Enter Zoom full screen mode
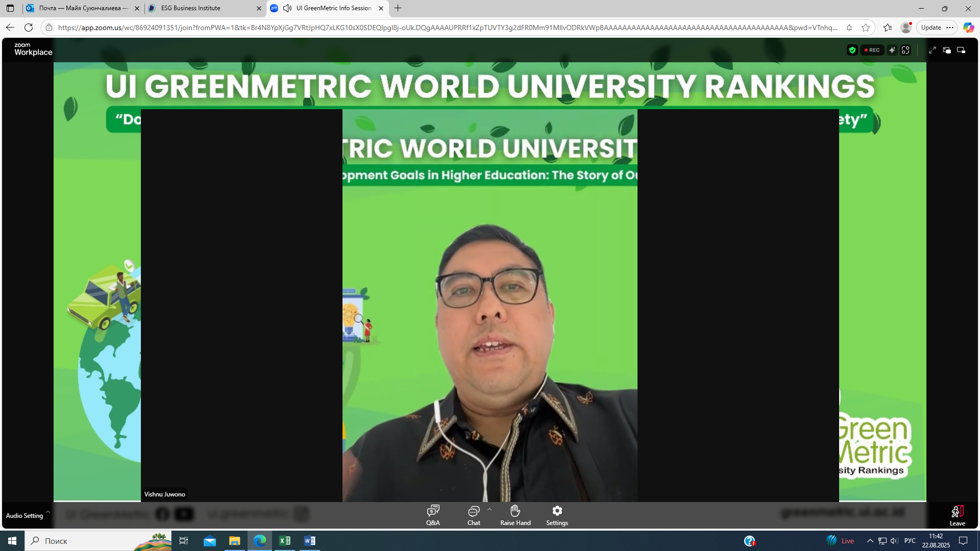The image size is (980, 551). click(932, 50)
